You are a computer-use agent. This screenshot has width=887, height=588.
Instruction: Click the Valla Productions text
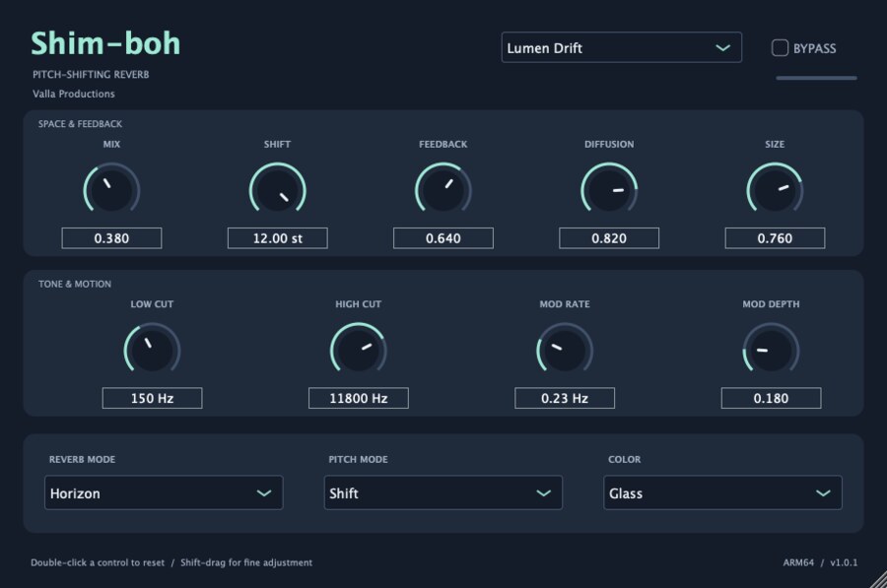[x=74, y=94]
